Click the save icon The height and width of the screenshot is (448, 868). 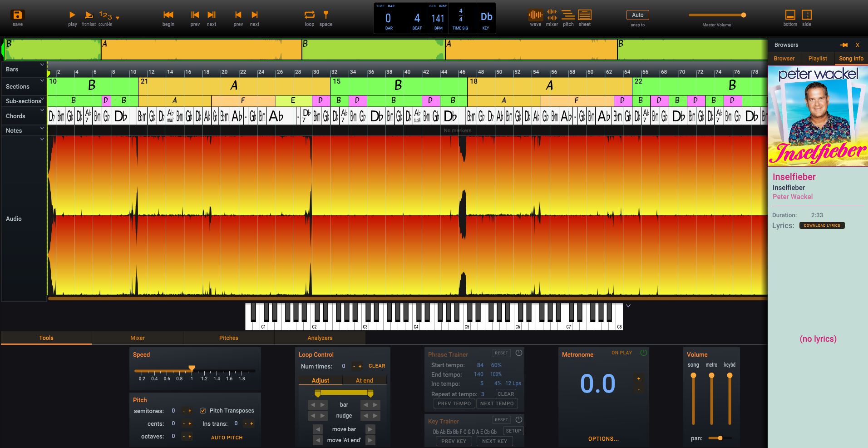(x=17, y=15)
